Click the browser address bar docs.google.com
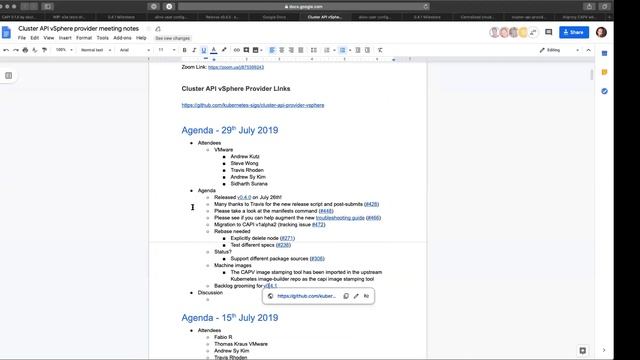The image size is (640, 360). pyautogui.click(x=303, y=7)
